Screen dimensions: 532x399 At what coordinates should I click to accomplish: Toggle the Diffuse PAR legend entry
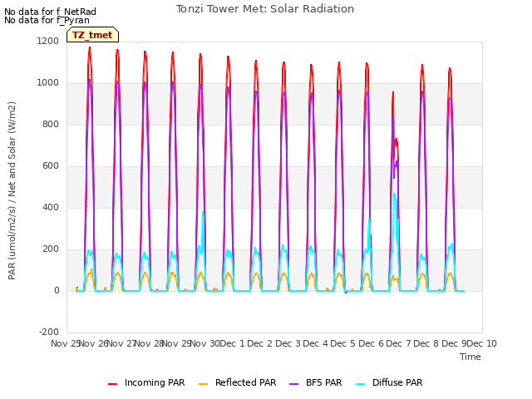[389, 382]
